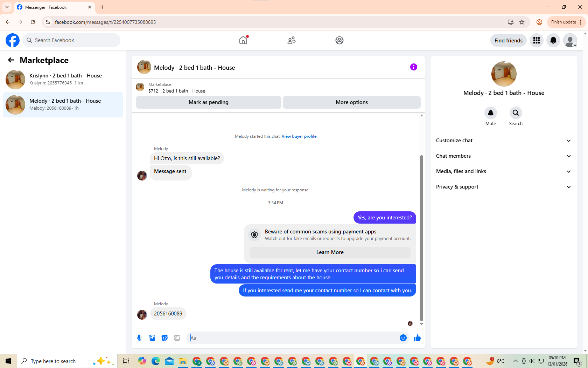Install app icon in address bar
This screenshot has width=588, height=368.
tap(511, 22)
